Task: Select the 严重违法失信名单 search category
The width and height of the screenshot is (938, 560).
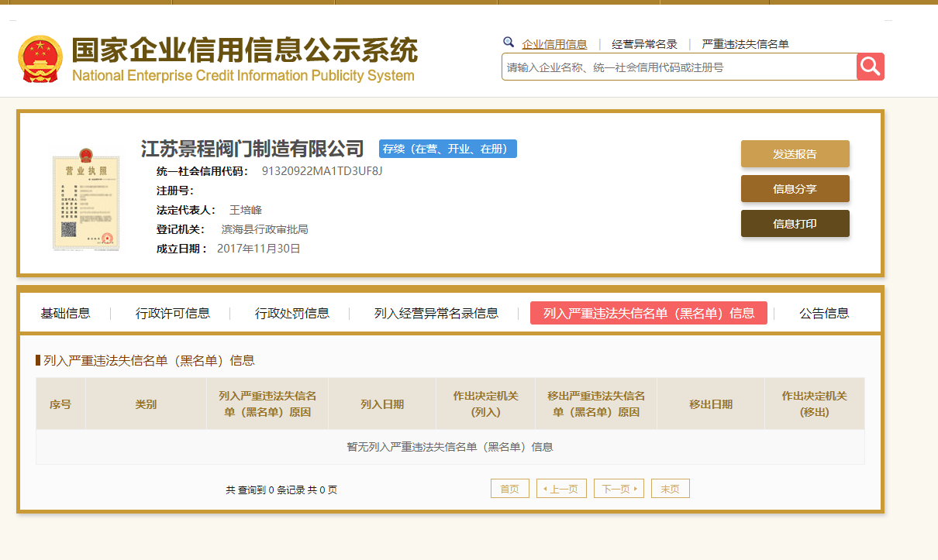Action: point(745,44)
